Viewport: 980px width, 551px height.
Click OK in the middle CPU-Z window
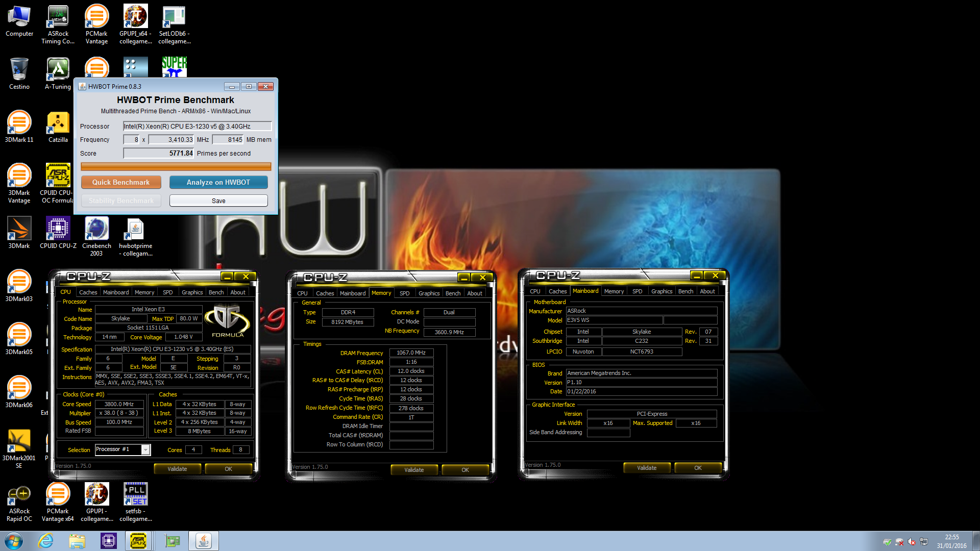pyautogui.click(x=465, y=470)
